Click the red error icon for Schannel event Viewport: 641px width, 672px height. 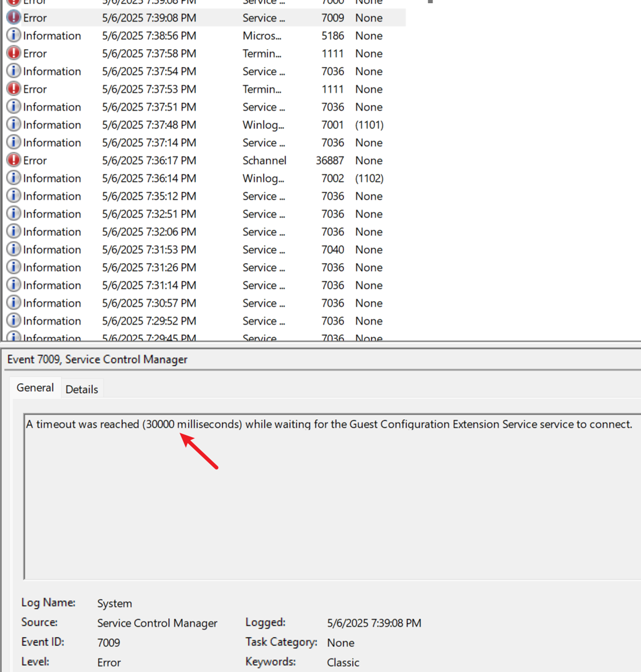(x=13, y=160)
